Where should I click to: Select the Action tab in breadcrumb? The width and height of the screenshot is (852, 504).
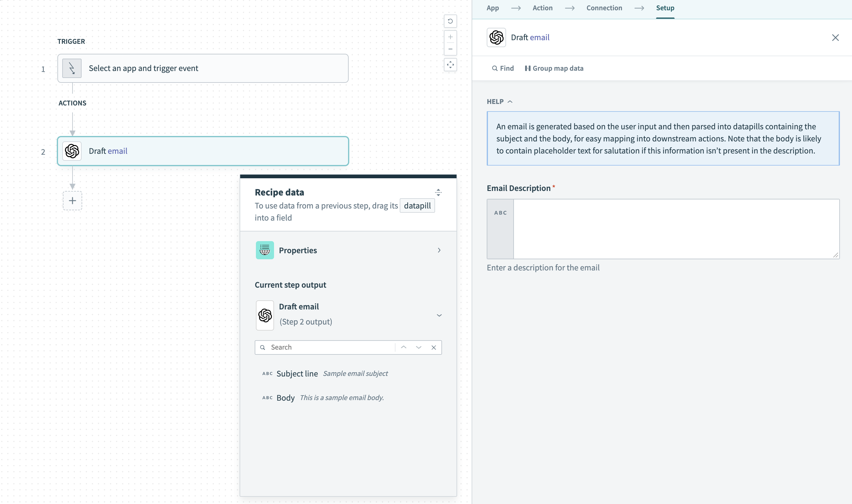[x=542, y=8]
